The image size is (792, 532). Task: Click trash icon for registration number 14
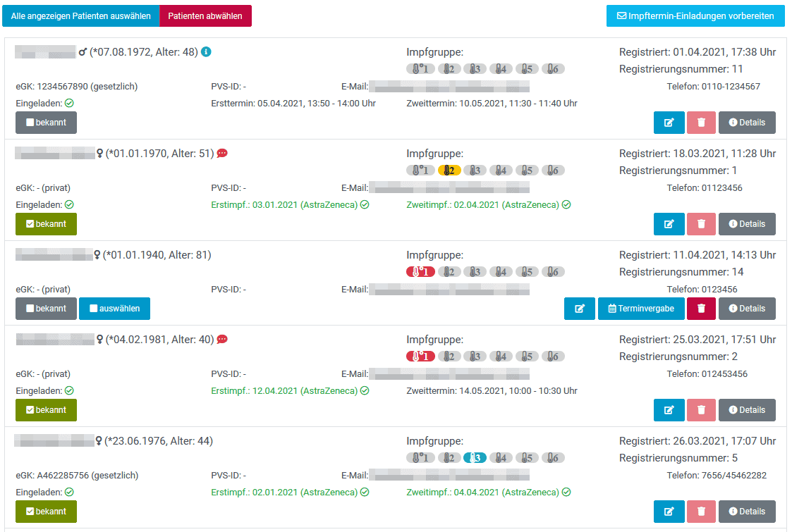click(701, 309)
